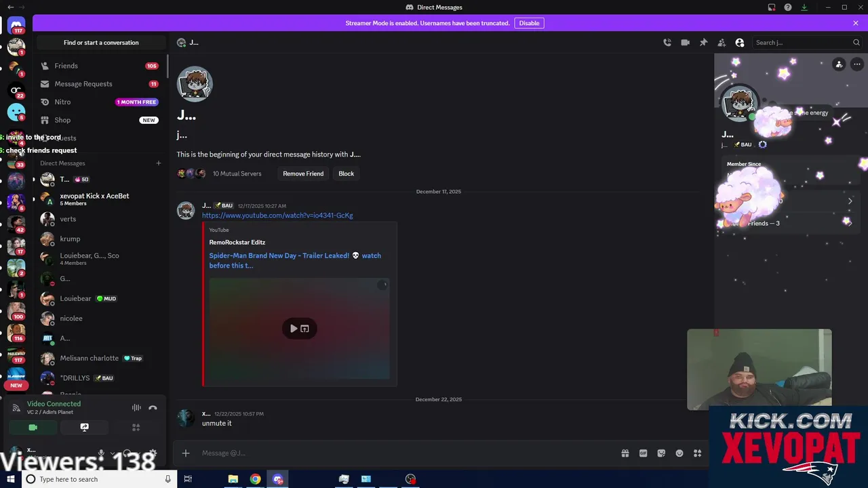868x488 pixels.
Task: Open DM with *DRILLYS
Action: [x=100, y=378]
